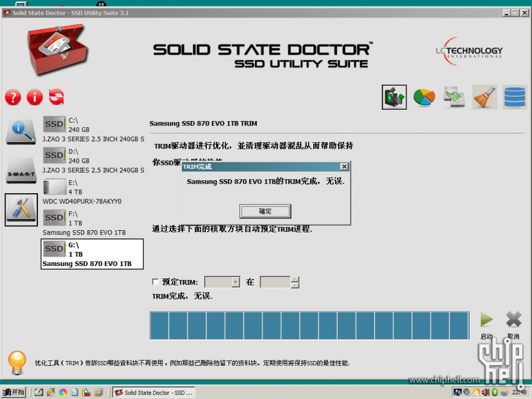Select drive C:\ 240 GB SSD

(93, 130)
